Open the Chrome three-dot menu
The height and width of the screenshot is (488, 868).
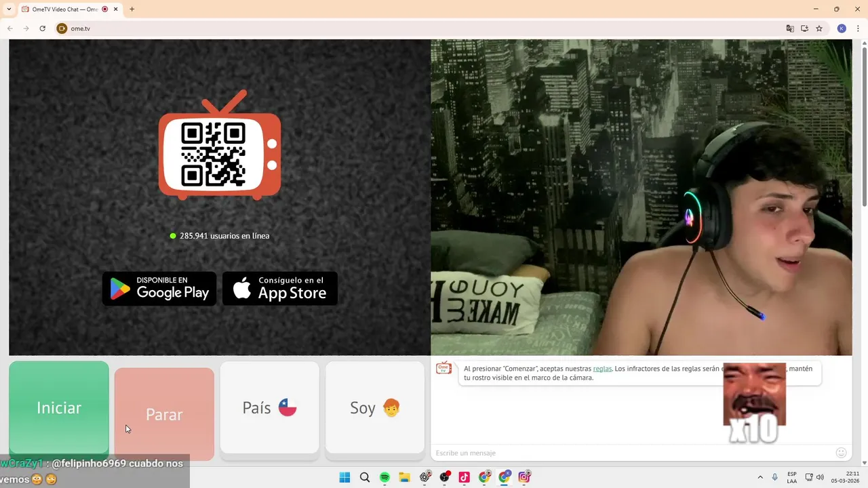coord(858,28)
